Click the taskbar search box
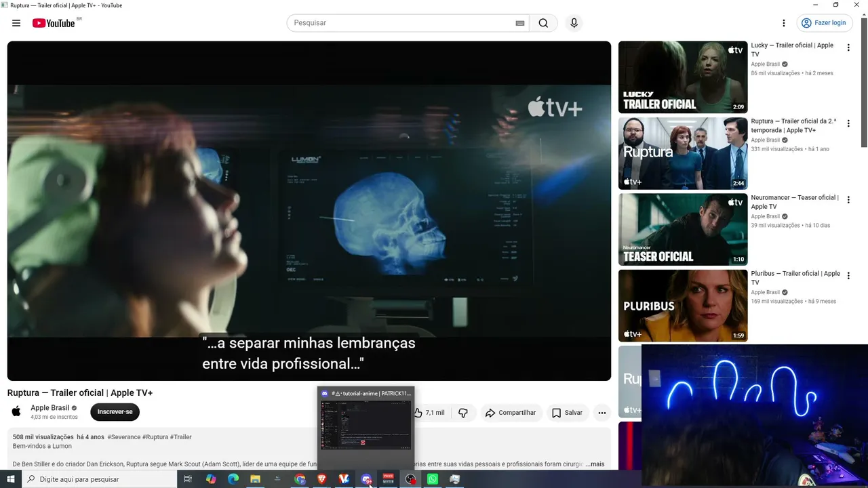The height and width of the screenshot is (488, 868). click(x=100, y=479)
